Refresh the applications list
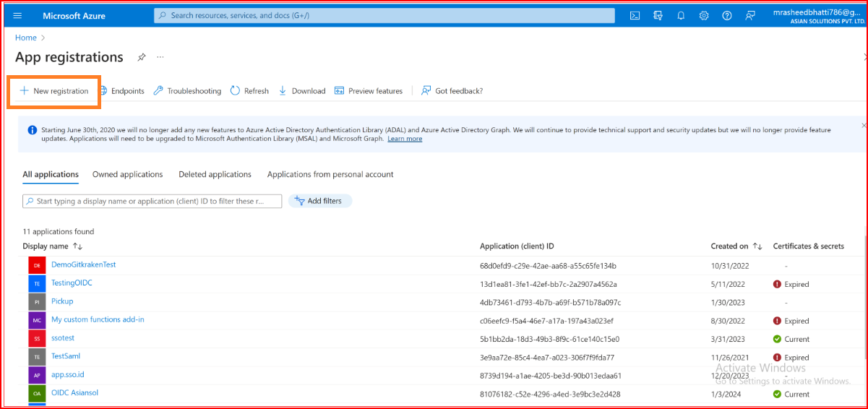This screenshot has width=868, height=409. [249, 91]
